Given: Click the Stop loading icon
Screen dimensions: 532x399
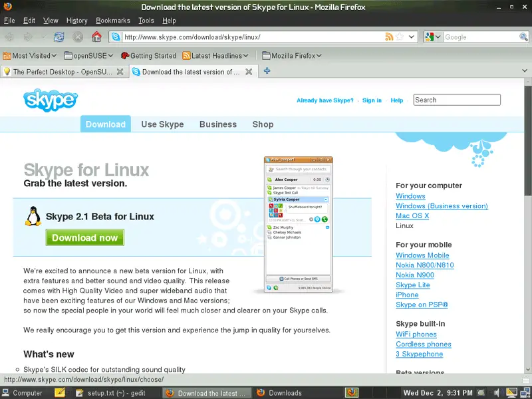Looking at the screenshot, I should coord(78,37).
